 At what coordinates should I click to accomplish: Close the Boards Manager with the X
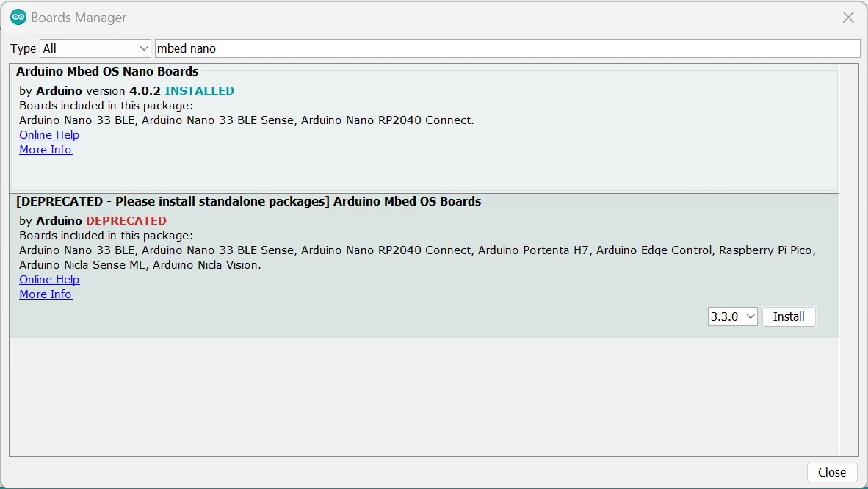coord(848,17)
